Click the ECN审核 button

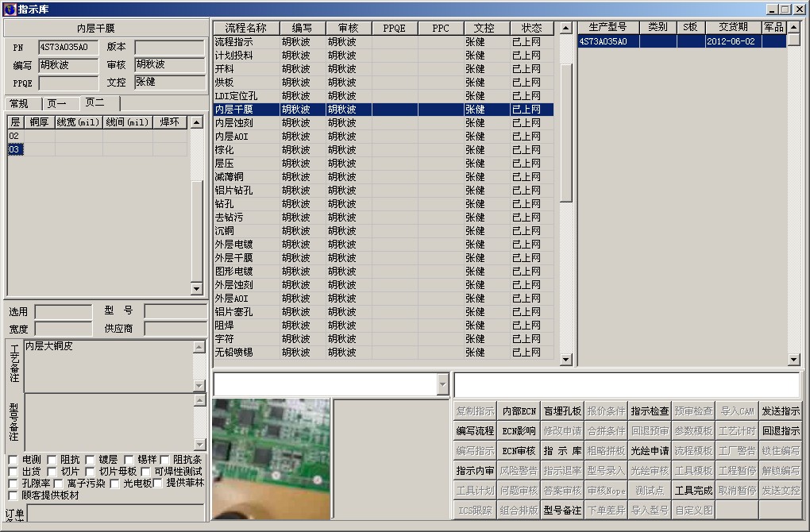click(x=519, y=451)
